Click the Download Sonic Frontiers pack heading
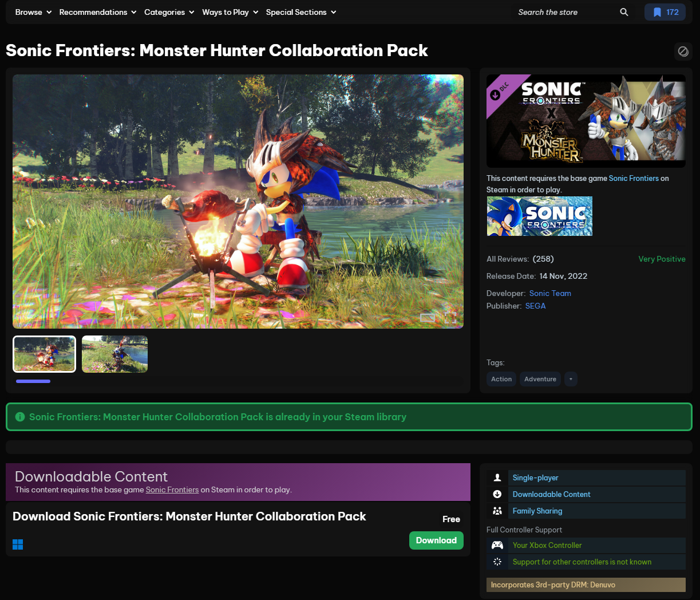The height and width of the screenshot is (600, 700). tap(189, 516)
